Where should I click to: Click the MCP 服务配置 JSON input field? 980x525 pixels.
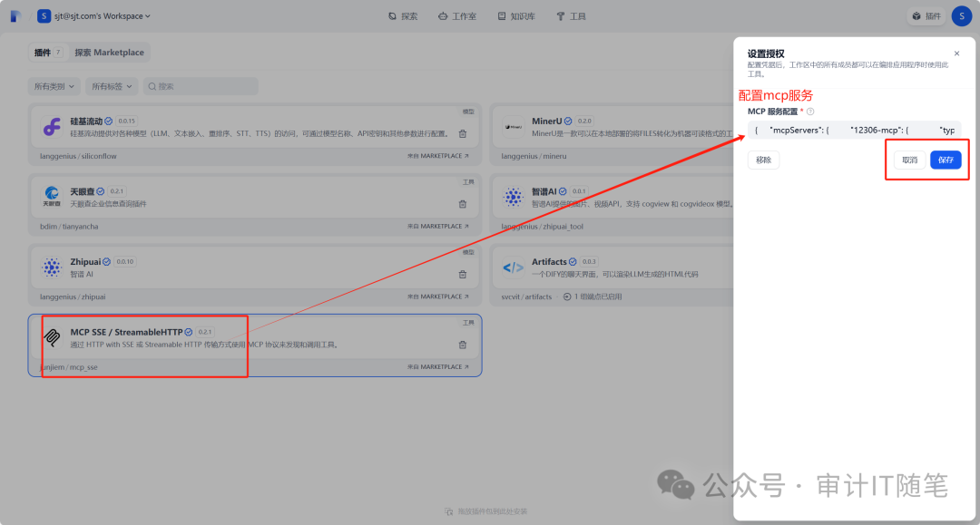(x=855, y=130)
